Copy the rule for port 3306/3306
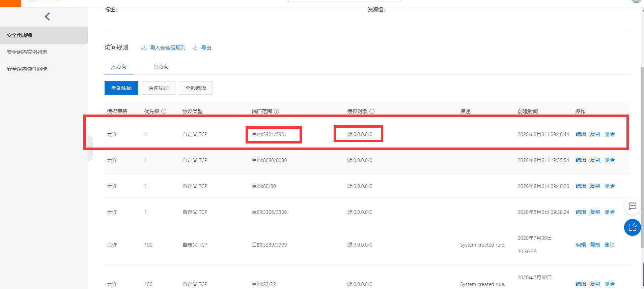Screen dimensions: 644x289 [595, 212]
